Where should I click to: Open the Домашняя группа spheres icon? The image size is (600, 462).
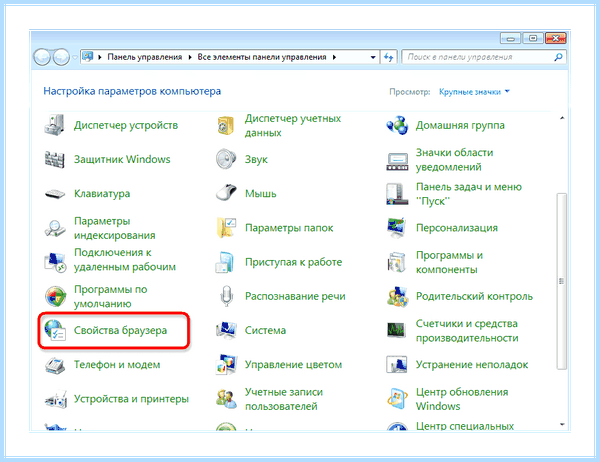[397, 125]
